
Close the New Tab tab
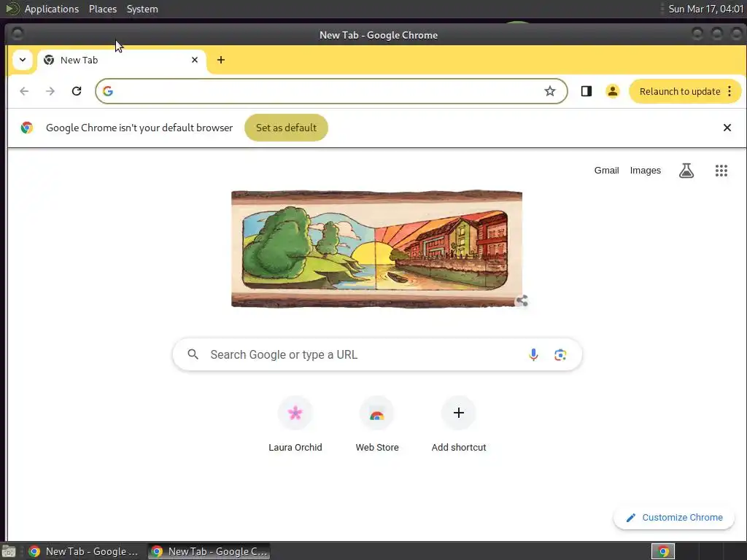coord(194,60)
